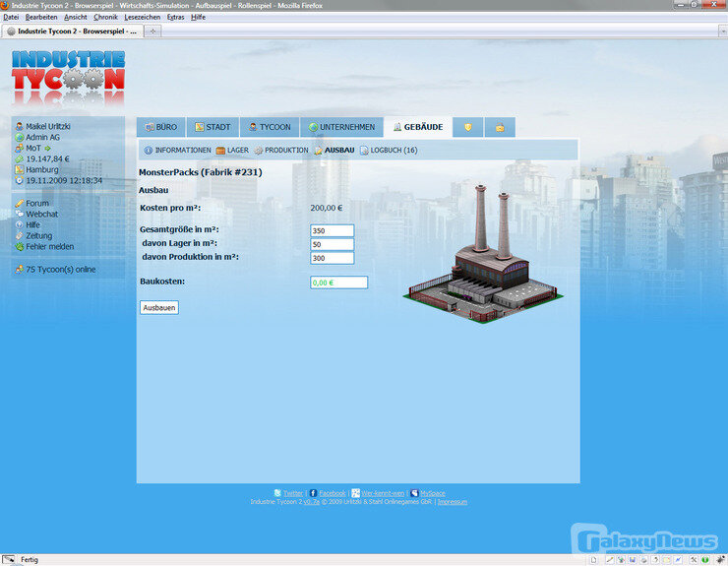Screen dimensions: 728x566
Task: Click the factory building image
Action: pos(483,253)
